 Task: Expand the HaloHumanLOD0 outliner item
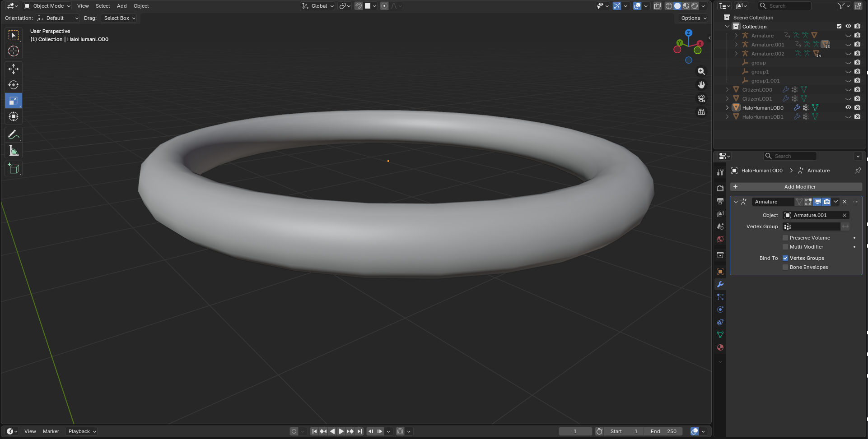pos(727,108)
